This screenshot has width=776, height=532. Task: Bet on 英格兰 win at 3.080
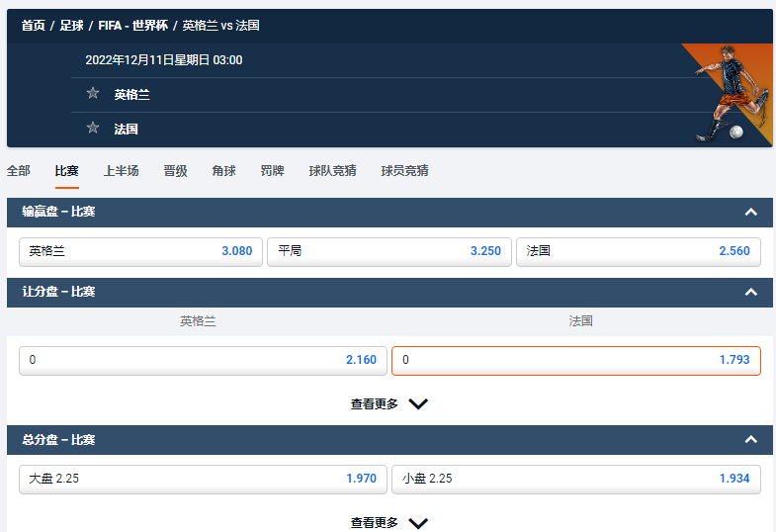point(140,251)
